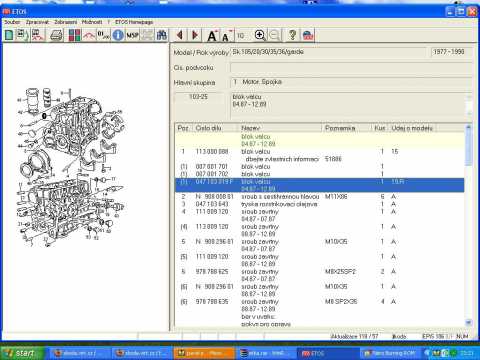
Task: Click the MSP toolbar button
Action: coord(132,35)
